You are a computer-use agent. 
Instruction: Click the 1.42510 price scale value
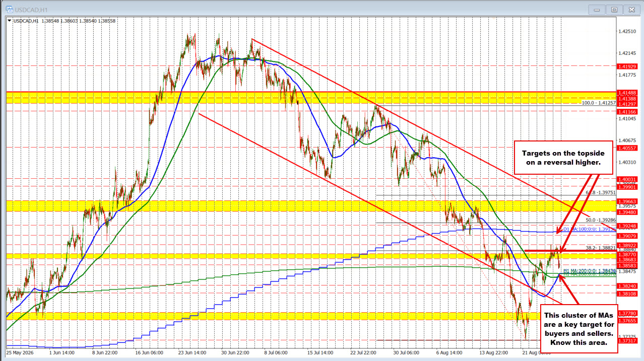coord(628,31)
